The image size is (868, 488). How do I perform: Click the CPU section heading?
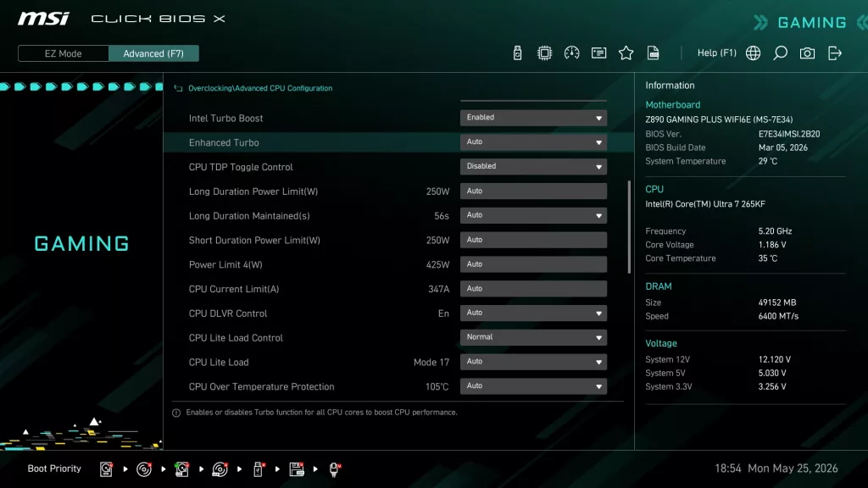click(x=654, y=189)
